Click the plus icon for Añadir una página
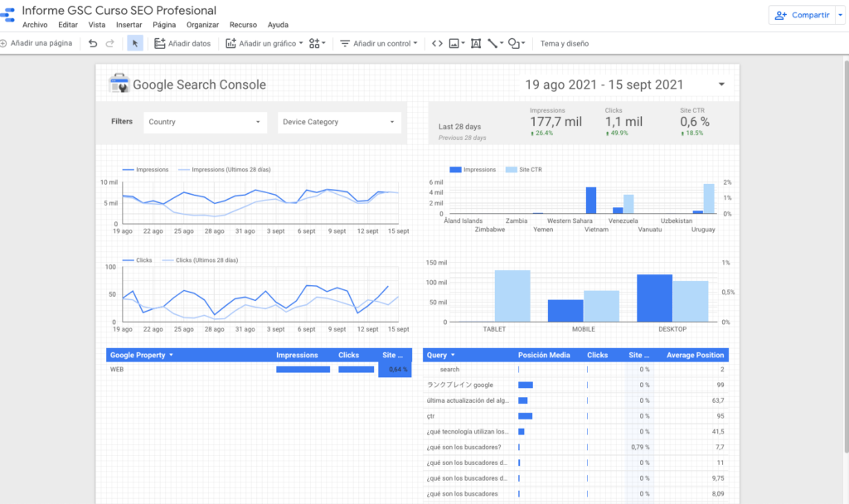The image size is (849, 504). [3, 43]
